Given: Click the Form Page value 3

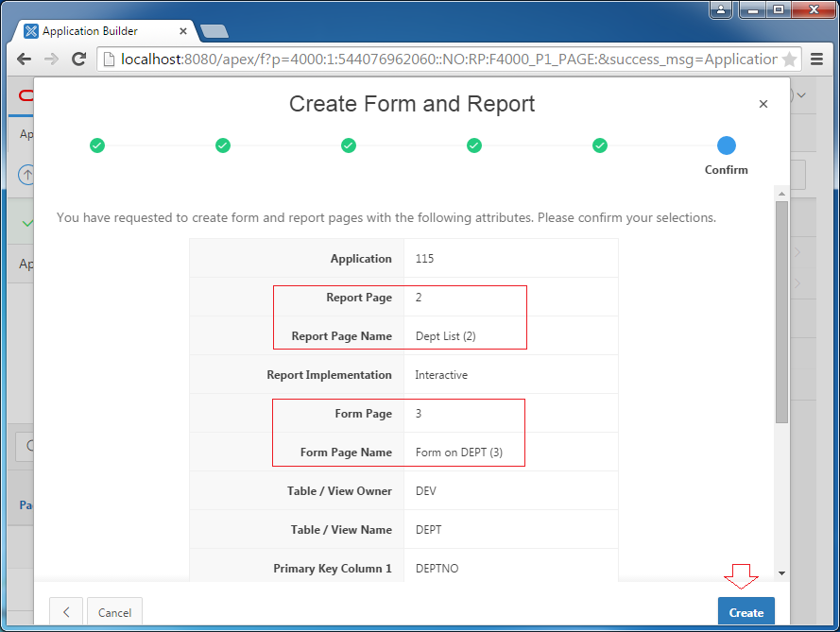Looking at the screenshot, I should pos(419,414).
